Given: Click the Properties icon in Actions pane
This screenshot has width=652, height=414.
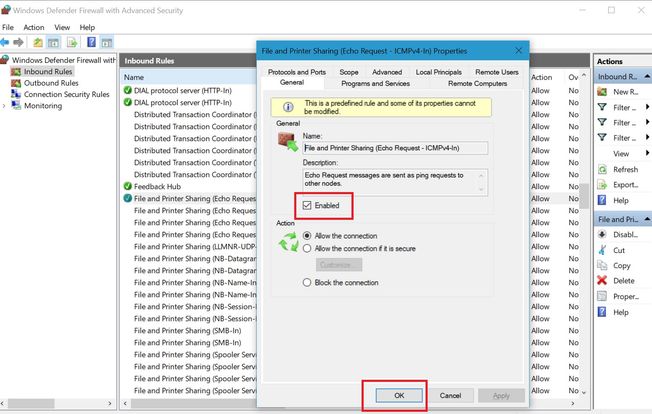Looking at the screenshot, I should coord(602,296).
